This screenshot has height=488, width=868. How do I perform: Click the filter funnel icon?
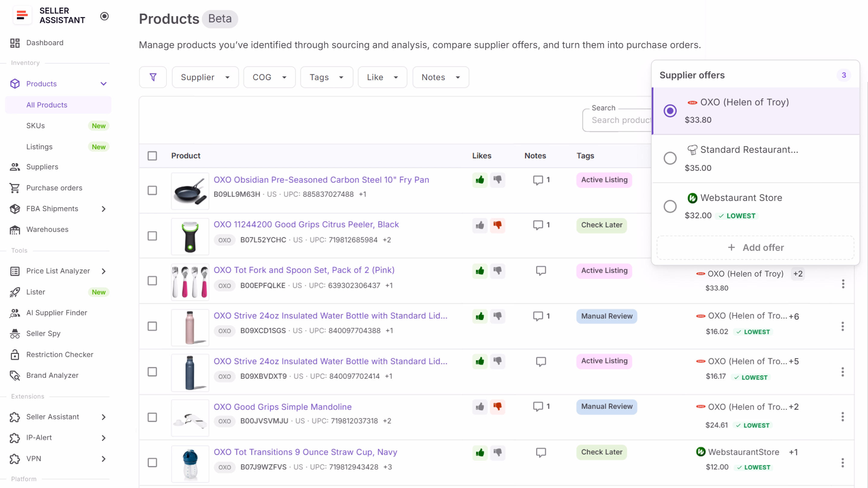[x=153, y=77]
